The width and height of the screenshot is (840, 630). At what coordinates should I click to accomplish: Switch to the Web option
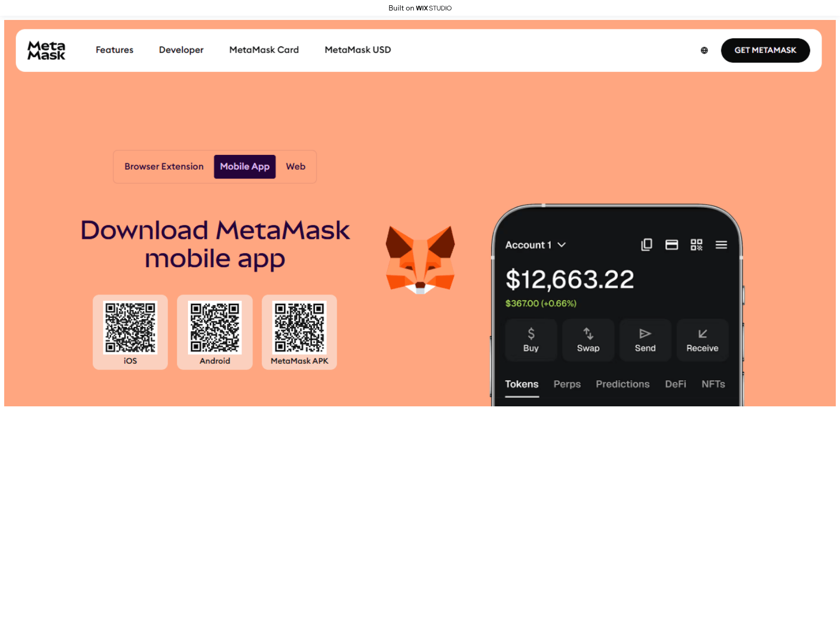(x=296, y=166)
